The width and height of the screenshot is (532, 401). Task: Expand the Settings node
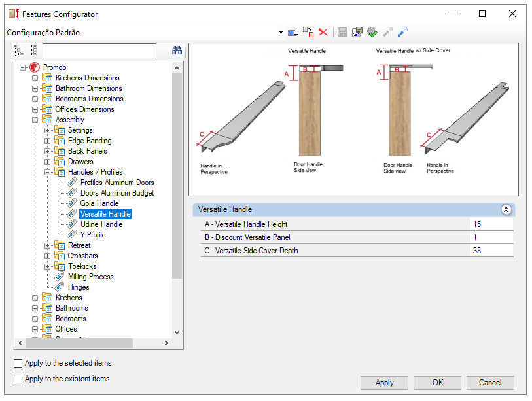pos(48,131)
